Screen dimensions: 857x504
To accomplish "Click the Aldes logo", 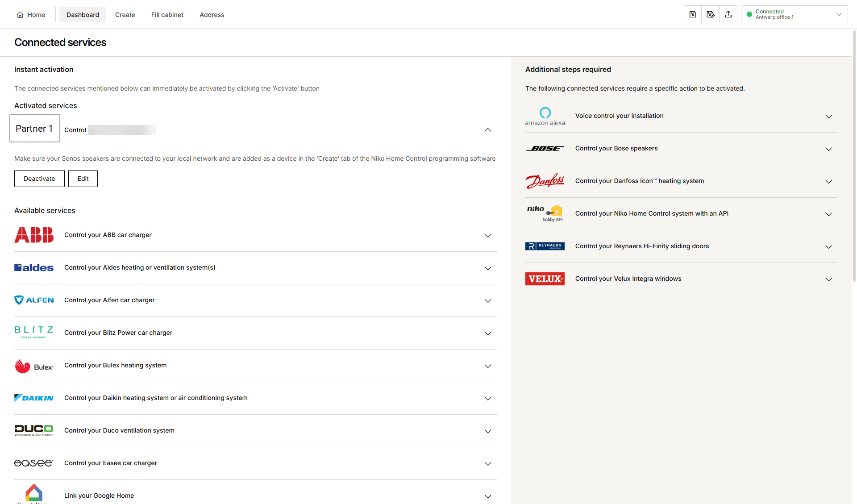I will [34, 267].
